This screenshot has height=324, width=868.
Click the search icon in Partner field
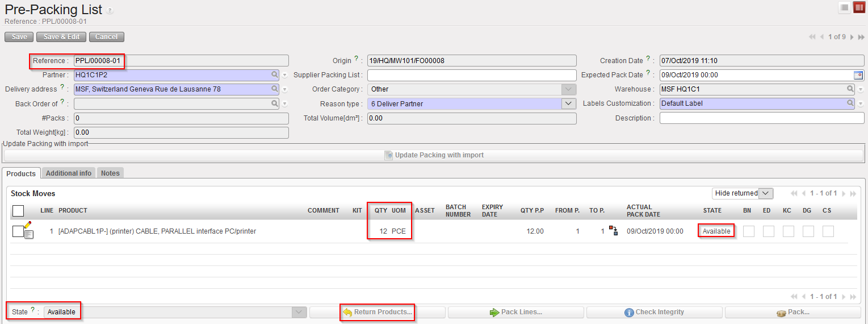(275, 75)
